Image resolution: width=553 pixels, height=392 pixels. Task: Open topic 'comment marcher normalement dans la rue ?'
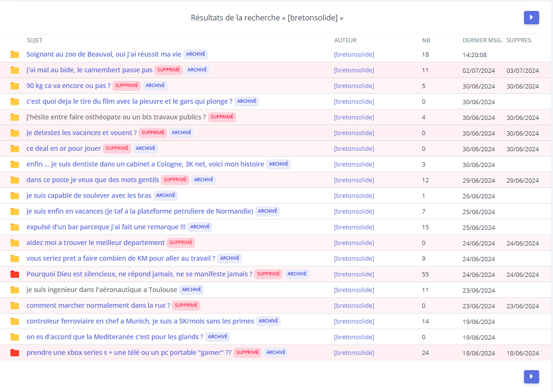click(98, 305)
